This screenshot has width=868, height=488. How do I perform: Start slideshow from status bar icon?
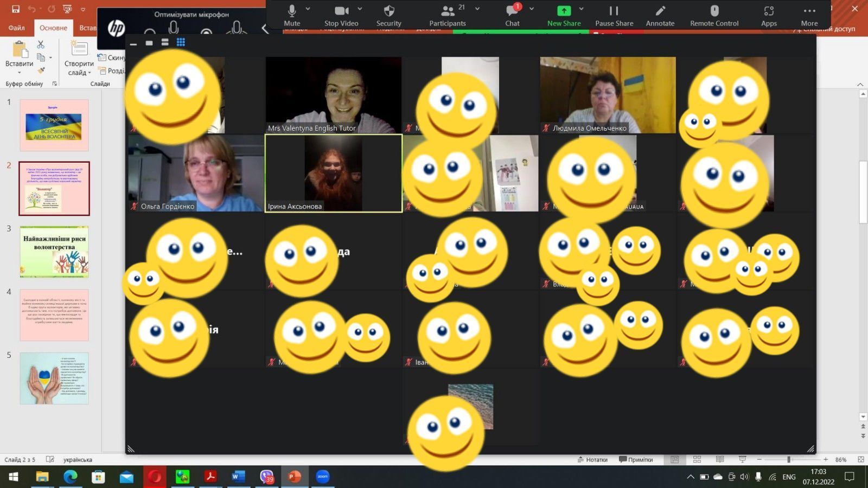coord(743,460)
